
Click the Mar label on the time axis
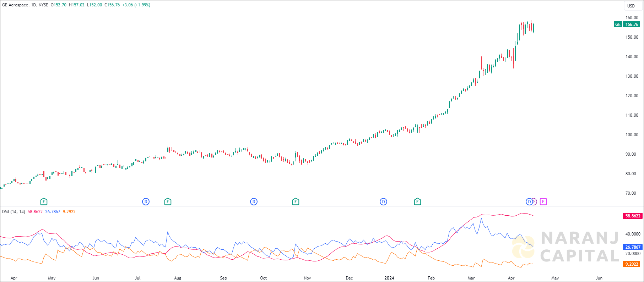pyautogui.click(x=471, y=278)
